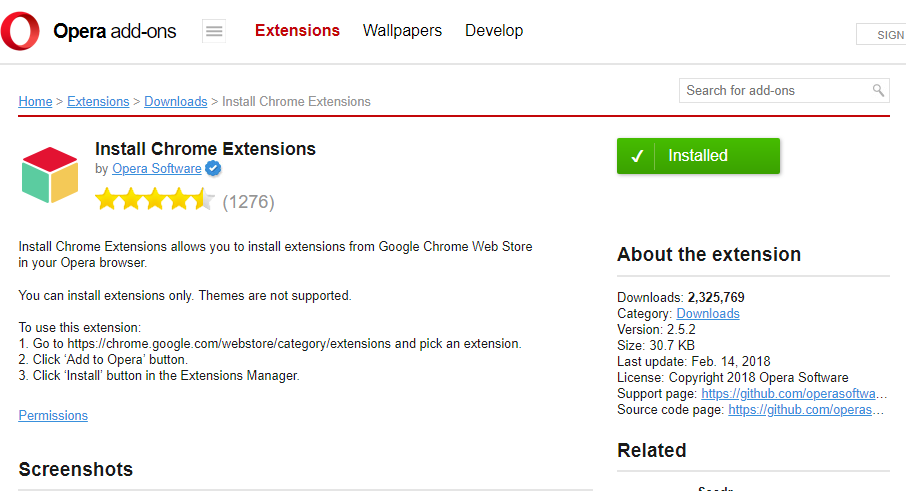Focus the Search for add-ons field
This screenshot has width=906, height=491.
tap(784, 91)
